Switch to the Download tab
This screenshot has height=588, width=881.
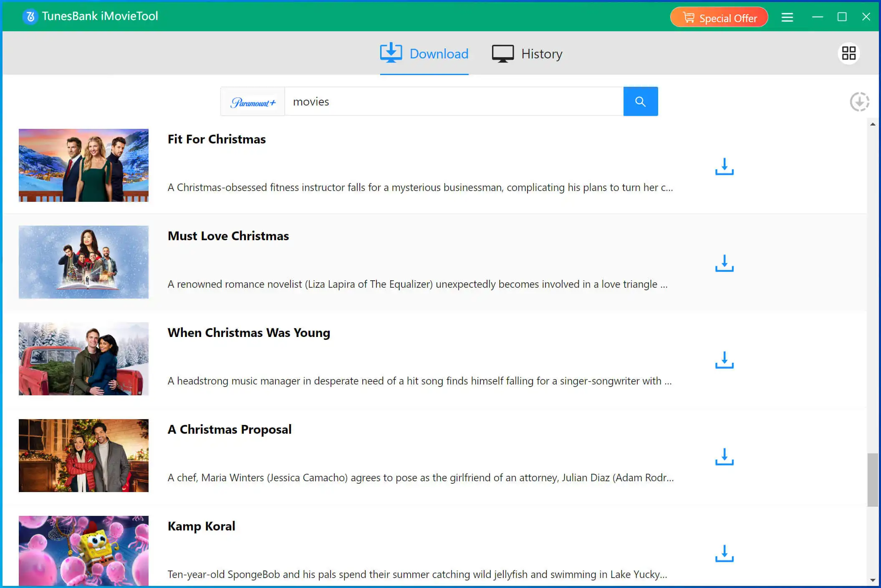click(x=424, y=54)
